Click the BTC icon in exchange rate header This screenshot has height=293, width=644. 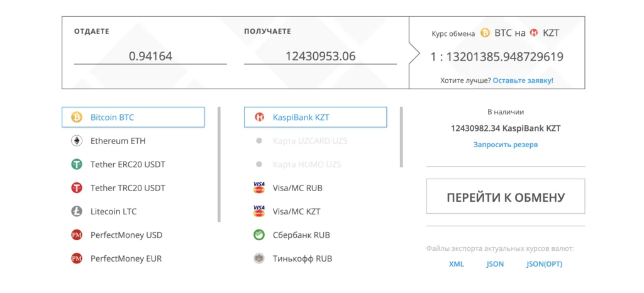tap(486, 33)
